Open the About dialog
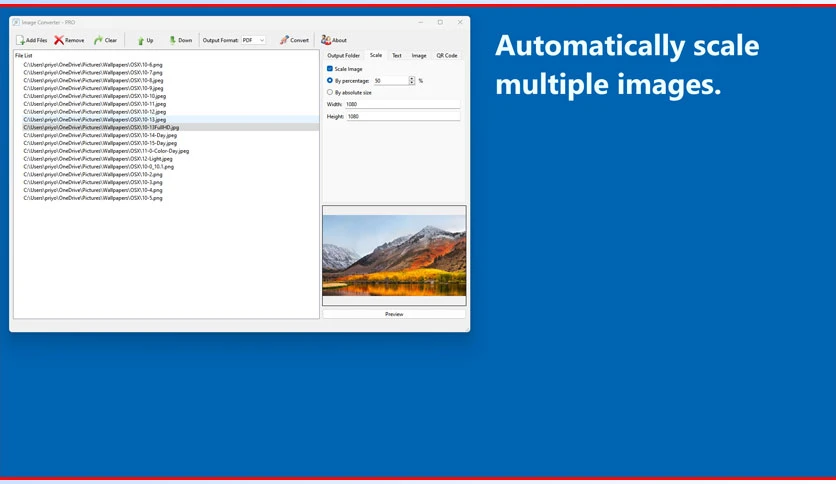Viewport: 836px width, 484px height. (x=334, y=40)
